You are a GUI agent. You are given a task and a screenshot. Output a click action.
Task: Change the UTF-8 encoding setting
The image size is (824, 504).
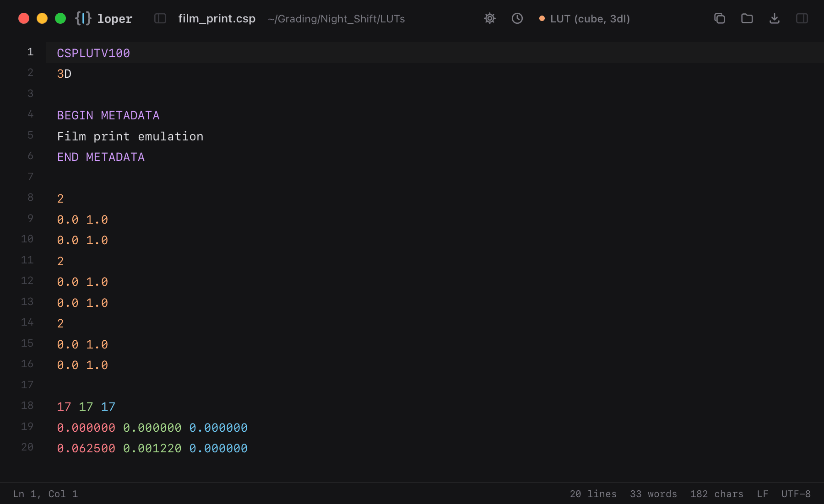796,494
